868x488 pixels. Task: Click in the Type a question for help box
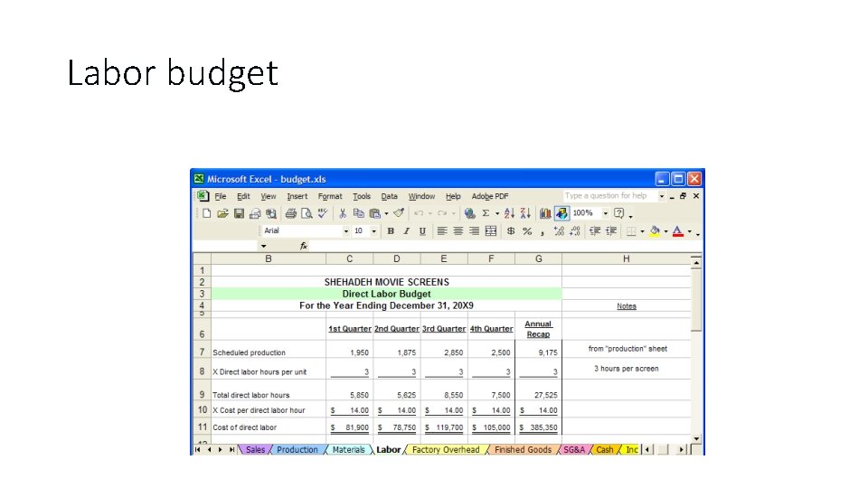(610, 196)
